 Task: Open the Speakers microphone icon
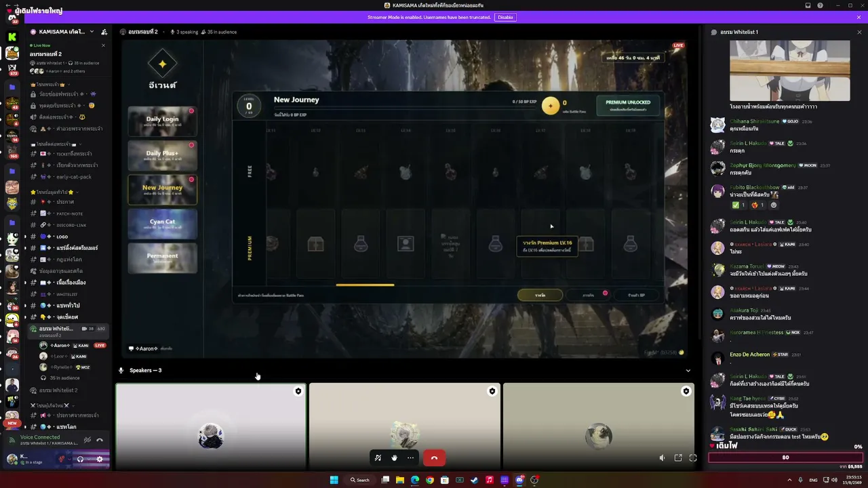(x=121, y=371)
